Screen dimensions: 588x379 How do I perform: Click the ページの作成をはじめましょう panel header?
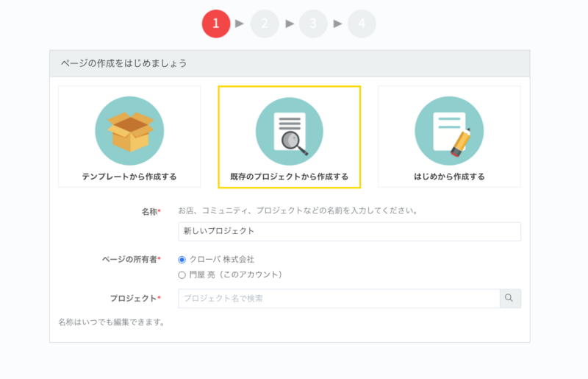290,63
